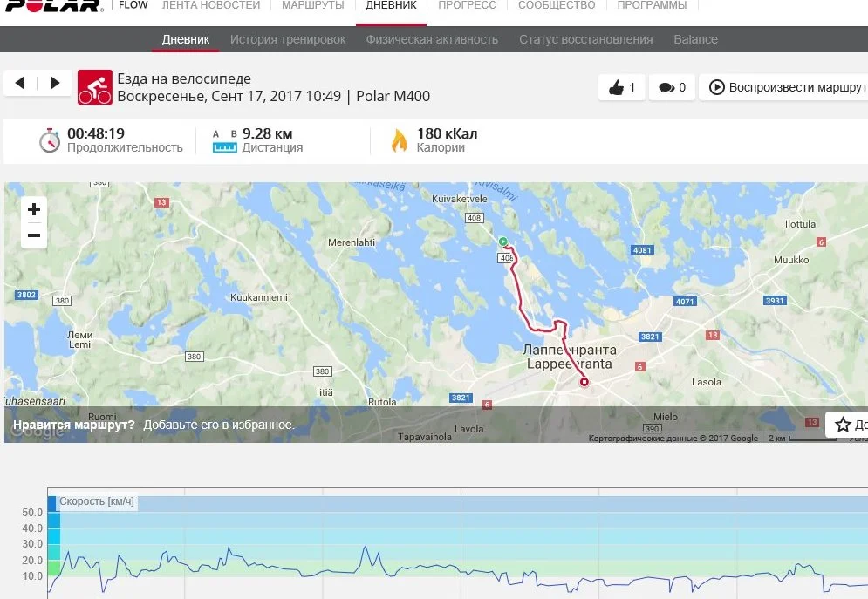Zoom in on the map with plus

click(x=34, y=209)
